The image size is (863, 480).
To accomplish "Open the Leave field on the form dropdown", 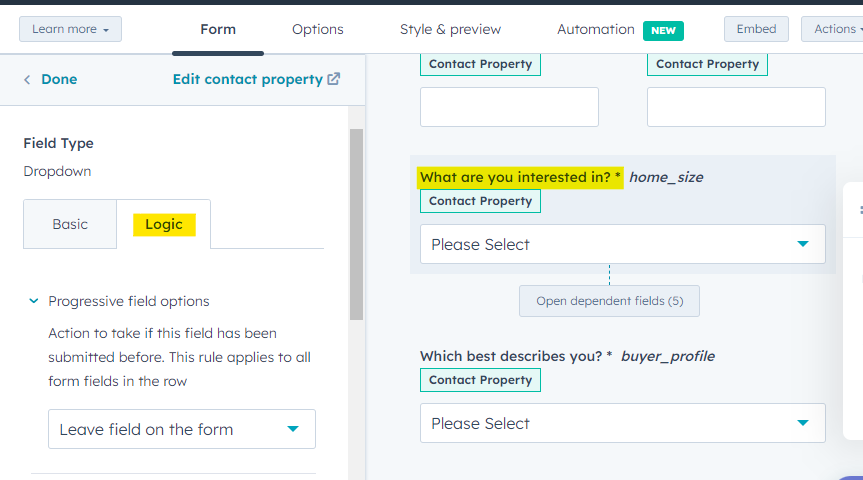I will [182, 429].
